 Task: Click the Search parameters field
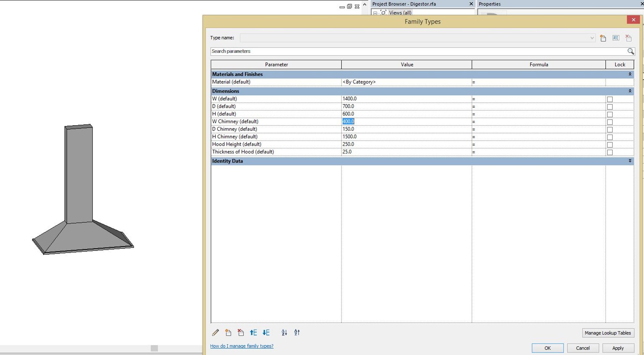tap(419, 51)
